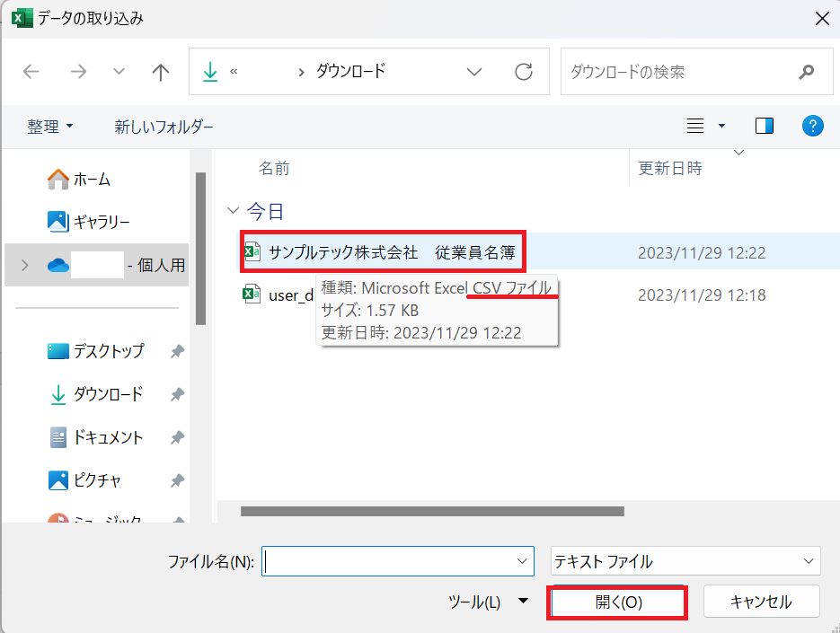This screenshot has height=633, width=840.
Task: Open ダウンロード in the navigation pane
Action: (x=97, y=394)
